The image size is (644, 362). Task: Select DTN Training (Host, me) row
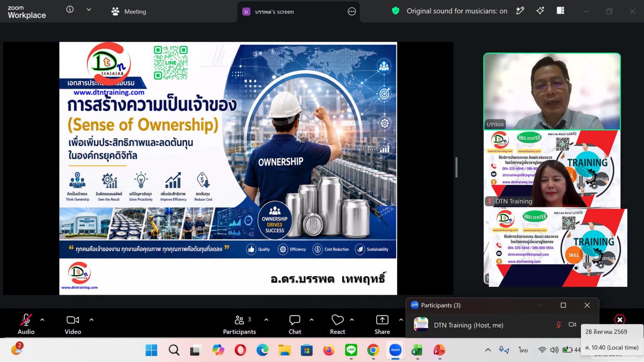coord(502,325)
